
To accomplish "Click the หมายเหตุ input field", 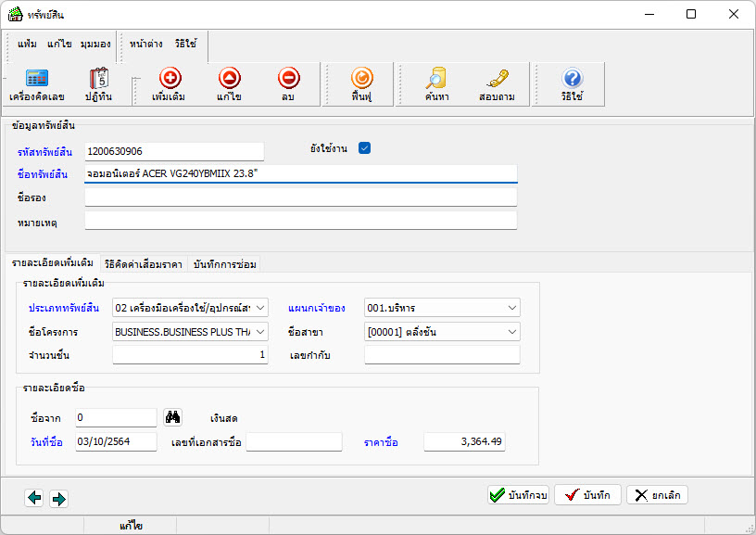I will [301, 221].
